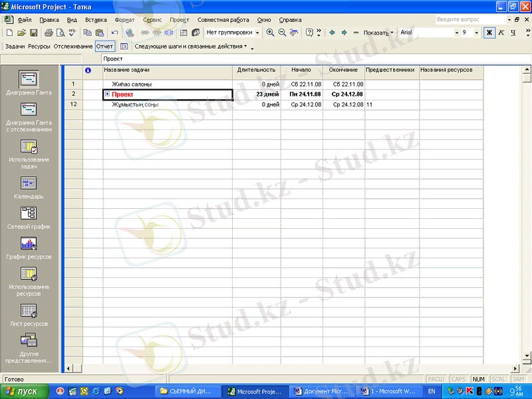Open the help question box dropdown

tap(509, 20)
